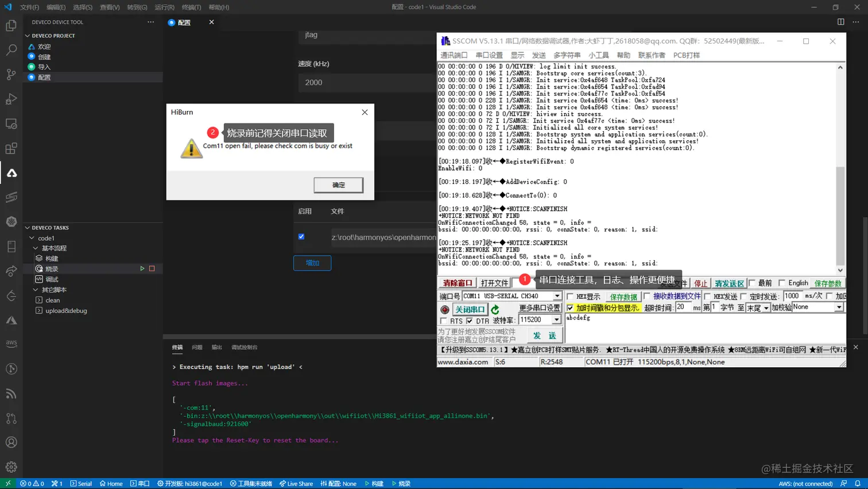Open the 串口设置 menu in SSCOM
This screenshot has height=489, width=868.
489,55
